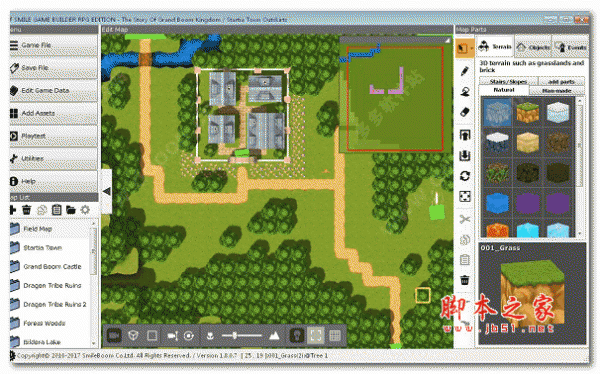
Task: Toggle the map grid display
Action: (335, 336)
